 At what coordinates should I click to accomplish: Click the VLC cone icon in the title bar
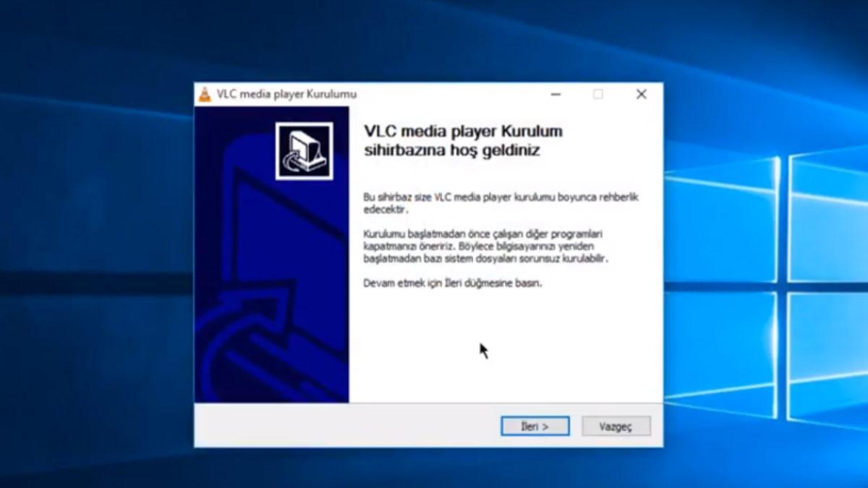[205, 93]
